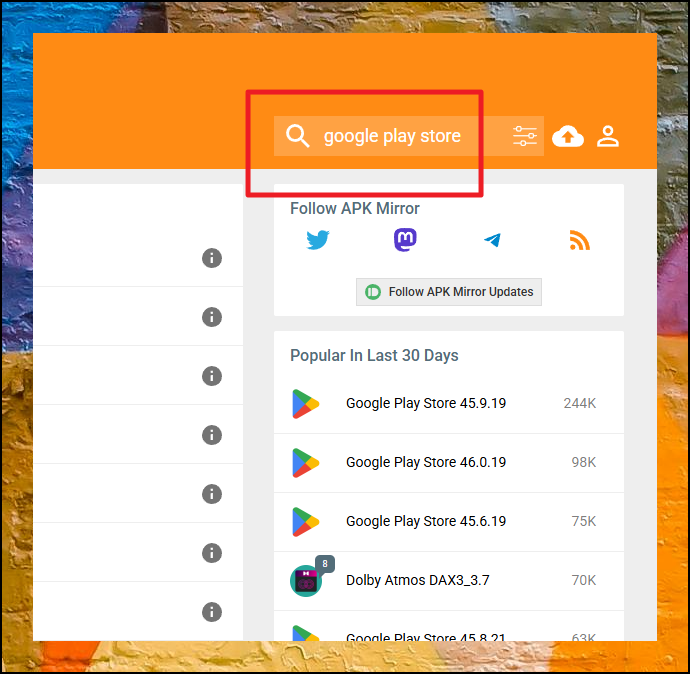The image size is (690, 674).
Task: Open the Telegram paper plane icon
Action: coord(492,240)
